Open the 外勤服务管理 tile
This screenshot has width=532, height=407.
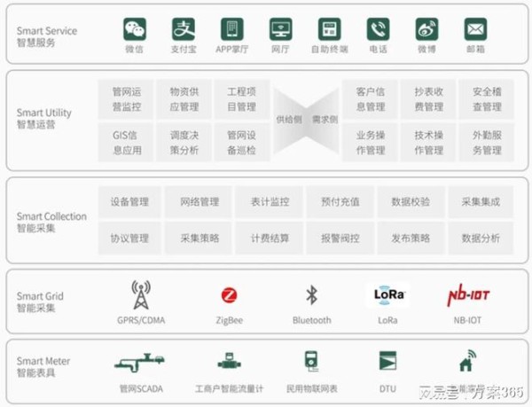click(x=487, y=143)
